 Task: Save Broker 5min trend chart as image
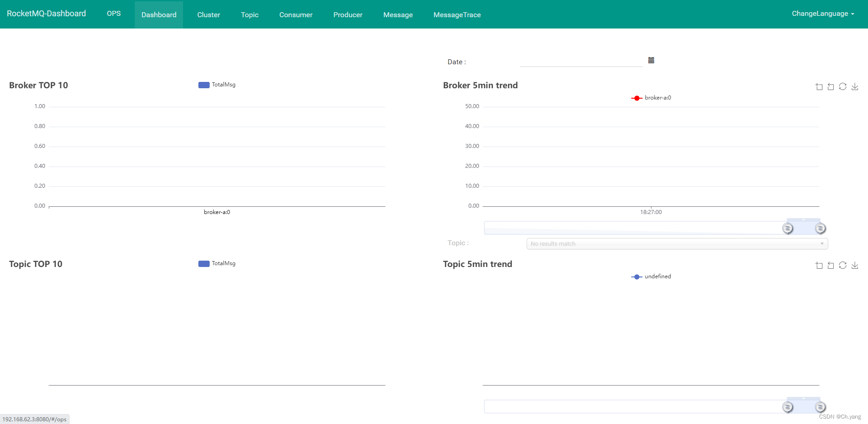[x=854, y=86]
